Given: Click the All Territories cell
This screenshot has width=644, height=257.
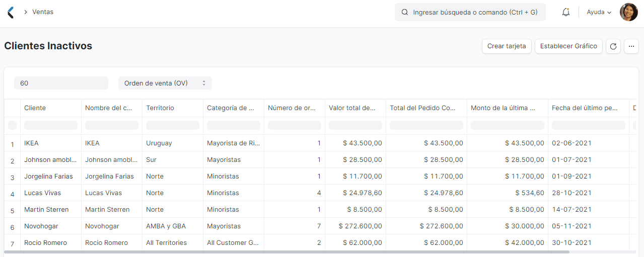Looking at the screenshot, I should (172, 242).
